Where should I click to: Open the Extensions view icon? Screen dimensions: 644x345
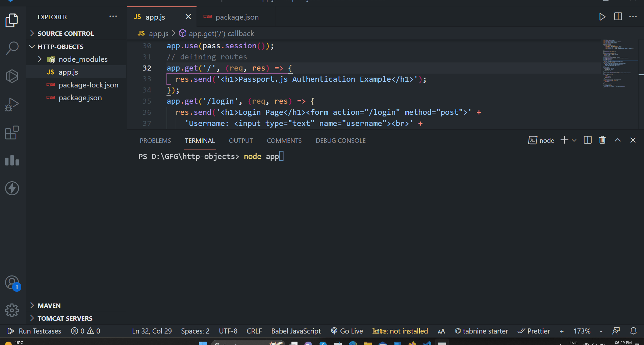click(x=12, y=133)
